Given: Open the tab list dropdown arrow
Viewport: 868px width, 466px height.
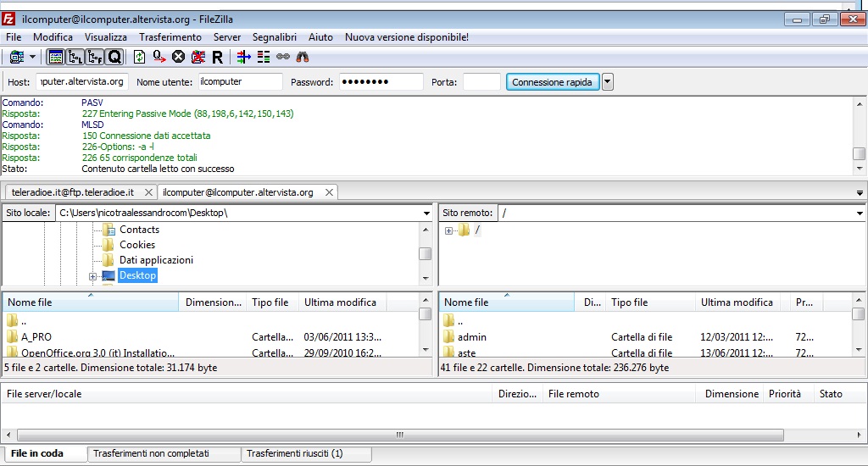Looking at the screenshot, I should (860, 193).
